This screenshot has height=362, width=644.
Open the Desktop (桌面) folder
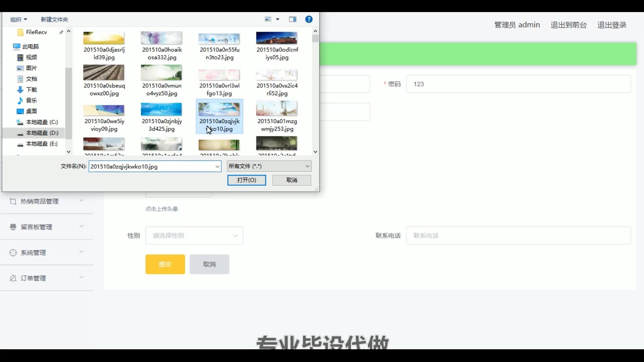coord(31,111)
